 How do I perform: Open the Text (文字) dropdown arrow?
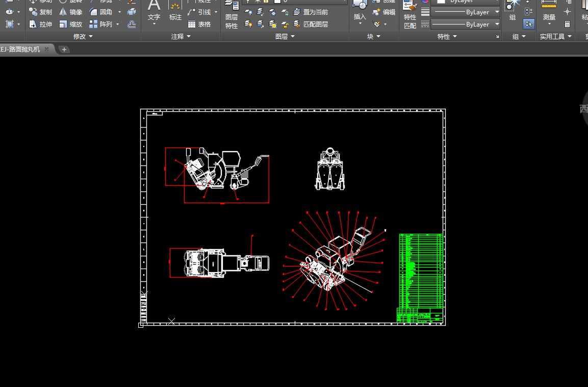tap(154, 24)
